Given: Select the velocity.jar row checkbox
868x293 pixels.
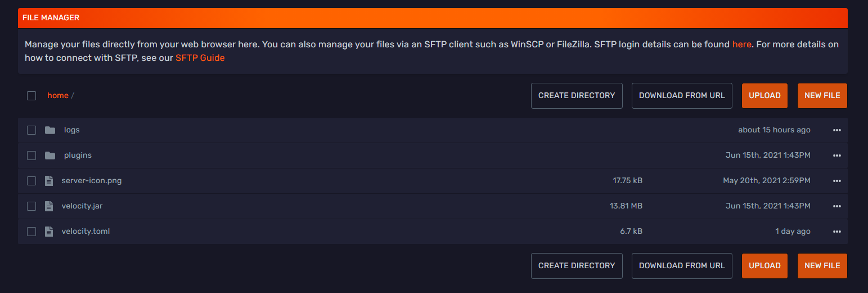Looking at the screenshot, I should coord(32,206).
